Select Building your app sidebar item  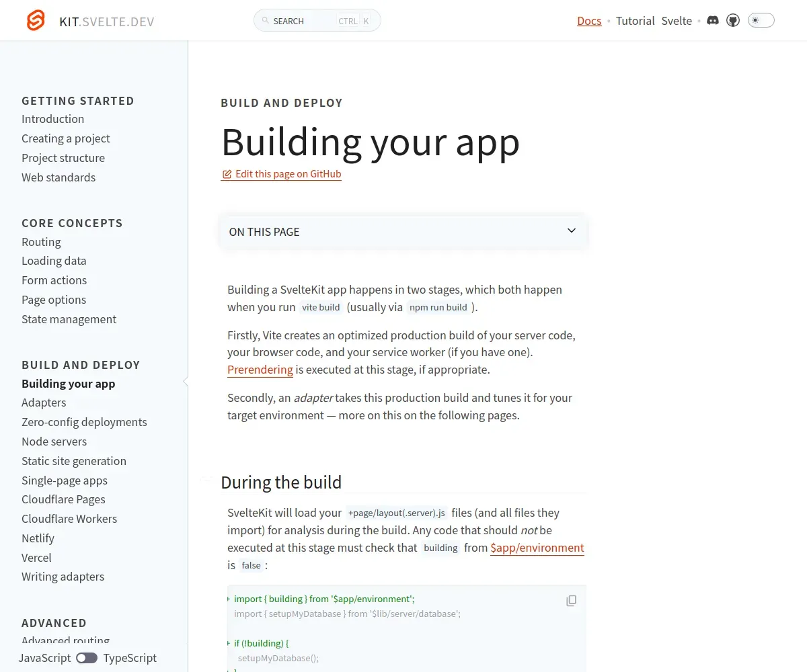point(69,384)
